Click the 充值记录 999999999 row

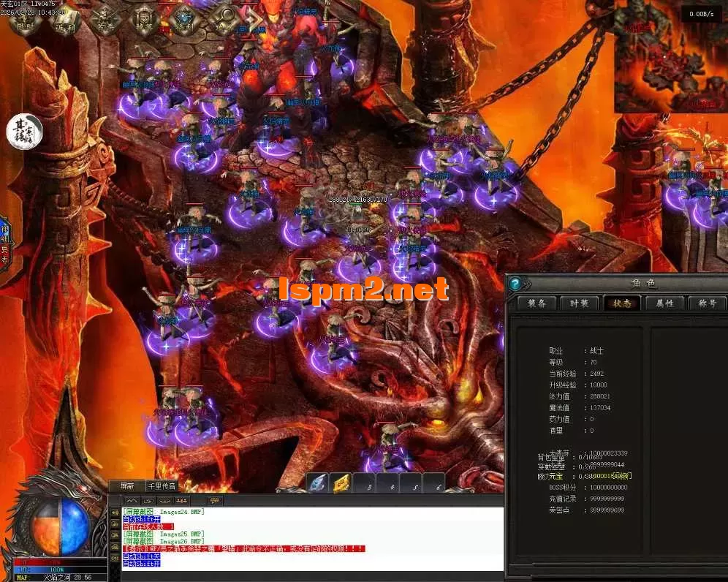(x=586, y=499)
